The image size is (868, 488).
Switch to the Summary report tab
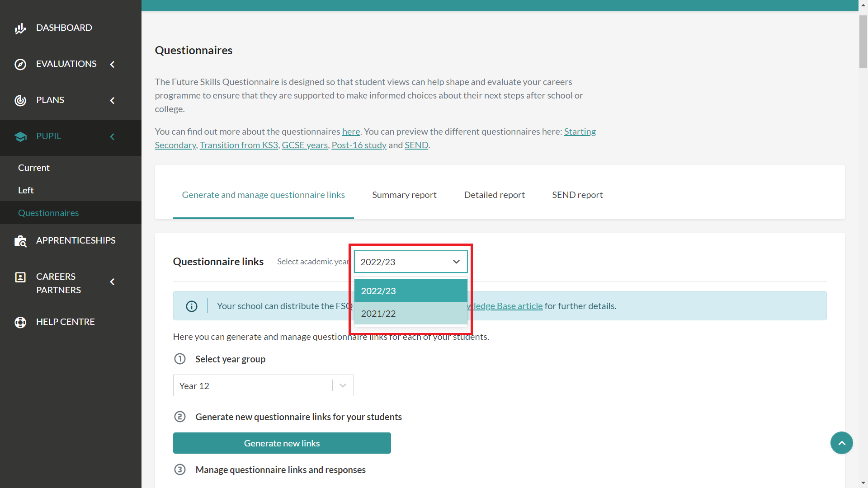tap(404, 195)
